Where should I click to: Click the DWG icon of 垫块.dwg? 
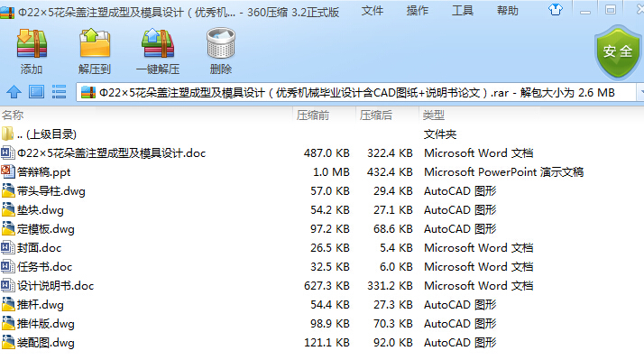[x=8, y=209]
